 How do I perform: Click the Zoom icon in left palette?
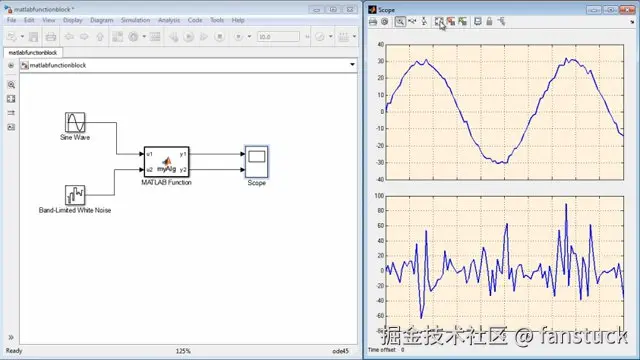click(11, 85)
